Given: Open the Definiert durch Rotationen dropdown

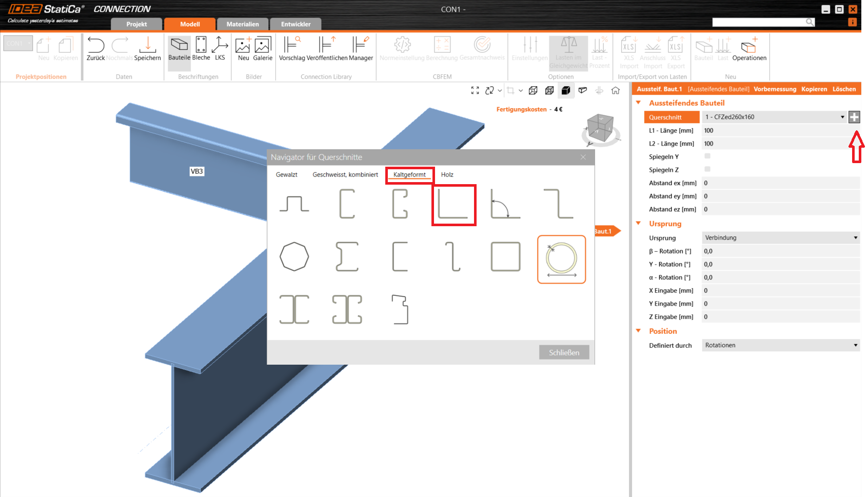Looking at the screenshot, I should click(x=780, y=345).
